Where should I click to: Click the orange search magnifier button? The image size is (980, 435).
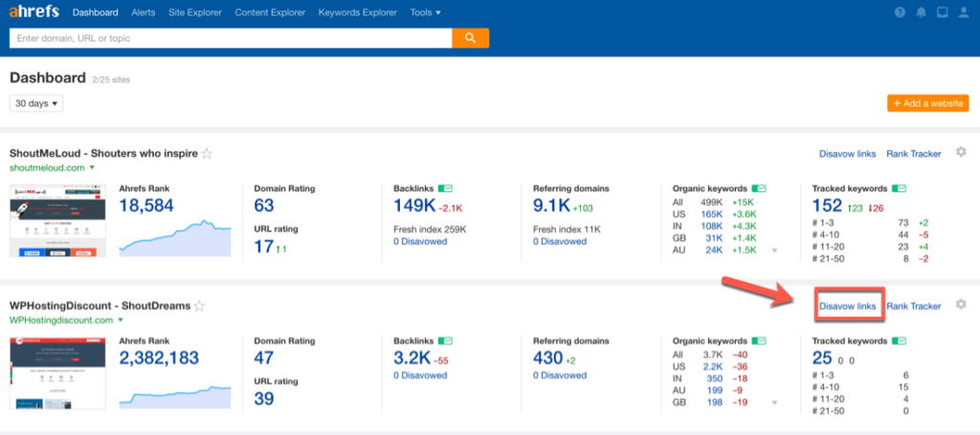470,38
